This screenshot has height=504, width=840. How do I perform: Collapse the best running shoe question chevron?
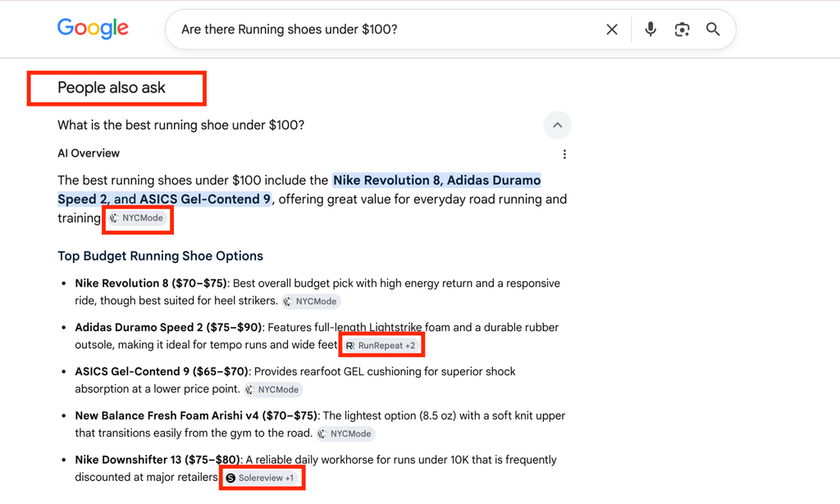coord(557,125)
